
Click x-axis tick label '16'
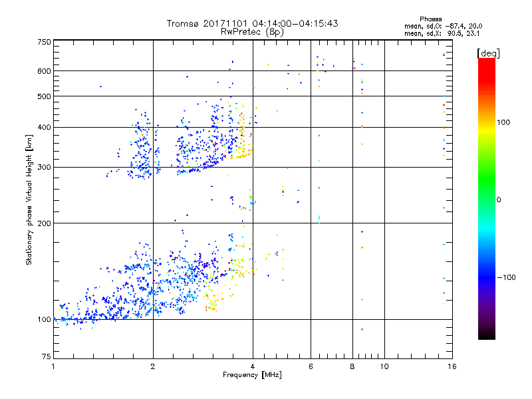[452, 366]
